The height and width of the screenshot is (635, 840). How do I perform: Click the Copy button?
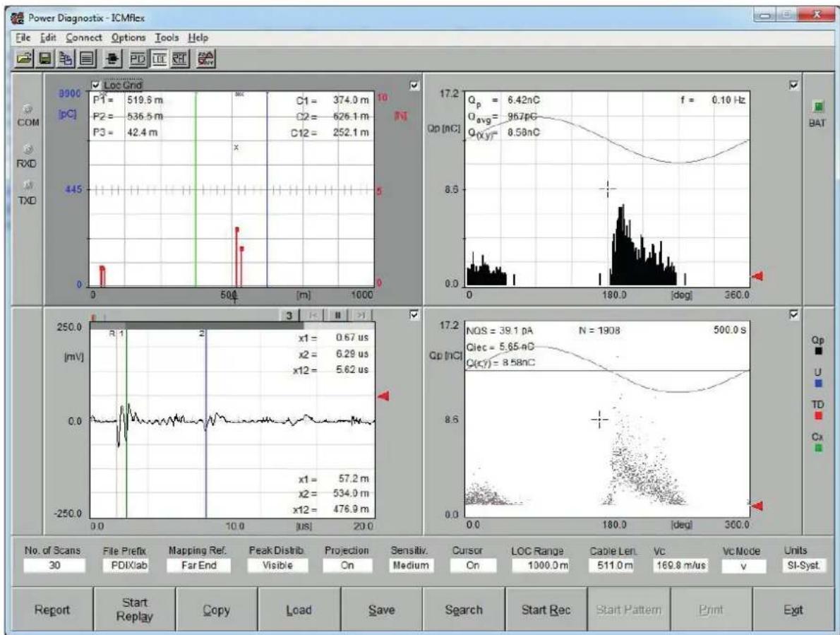click(x=217, y=610)
